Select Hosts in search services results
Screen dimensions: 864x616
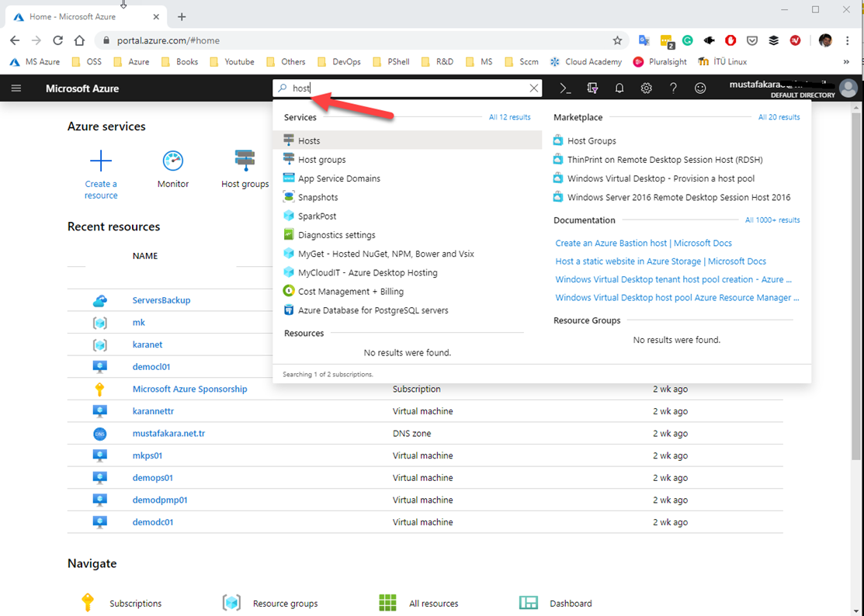pos(408,140)
